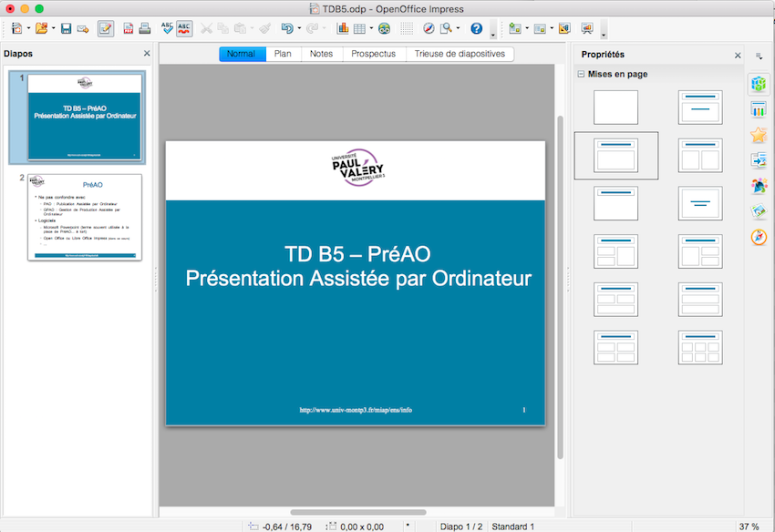Choose the Title Slide layout
The image size is (775, 532).
pos(700,107)
